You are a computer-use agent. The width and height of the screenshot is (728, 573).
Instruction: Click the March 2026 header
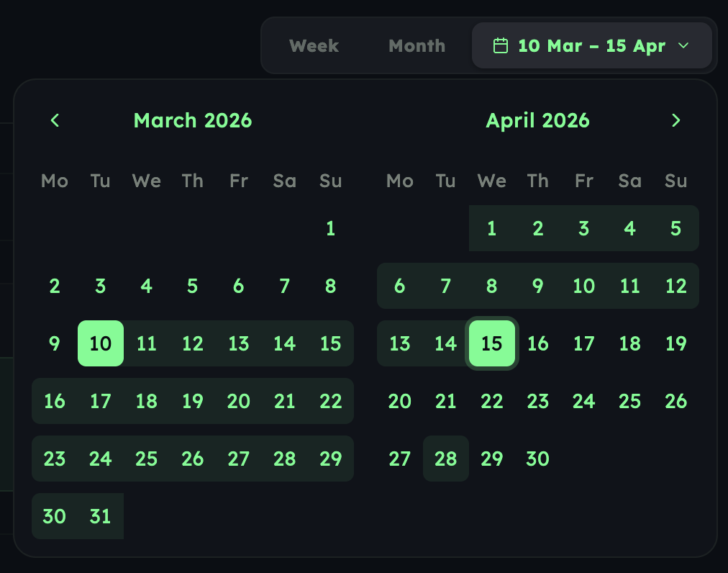coord(192,120)
